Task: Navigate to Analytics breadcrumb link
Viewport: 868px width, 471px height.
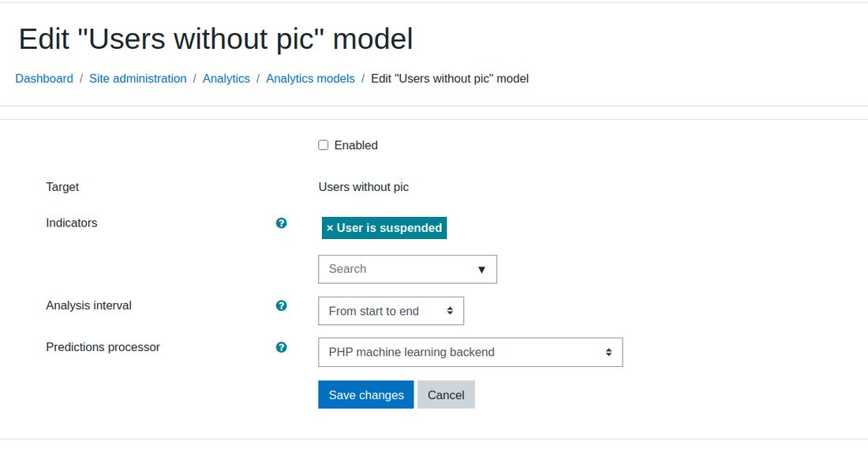Action: click(x=226, y=79)
